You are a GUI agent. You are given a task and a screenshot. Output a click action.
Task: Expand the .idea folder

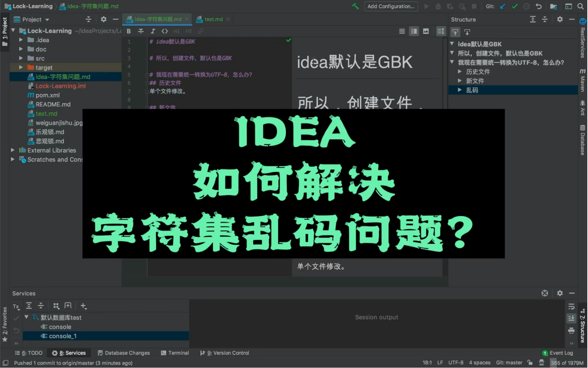pyautogui.click(x=21, y=40)
